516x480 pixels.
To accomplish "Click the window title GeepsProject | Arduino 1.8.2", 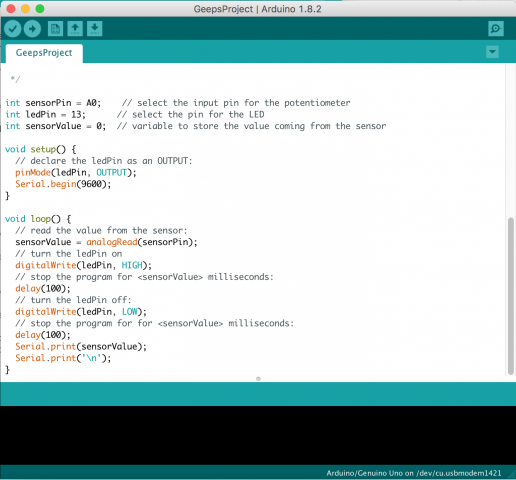I will click(x=257, y=9).
